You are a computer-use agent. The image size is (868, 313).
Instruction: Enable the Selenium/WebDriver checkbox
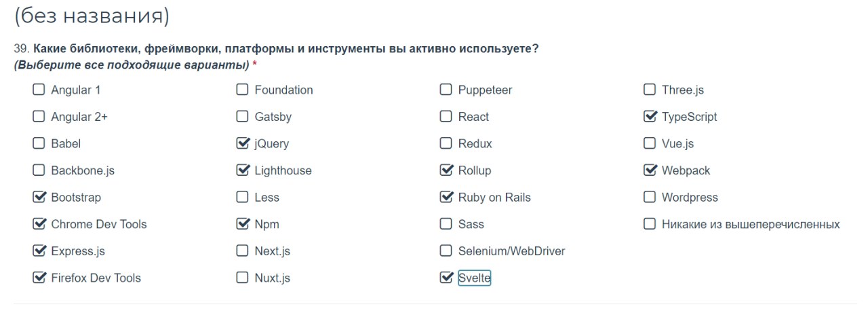[446, 251]
